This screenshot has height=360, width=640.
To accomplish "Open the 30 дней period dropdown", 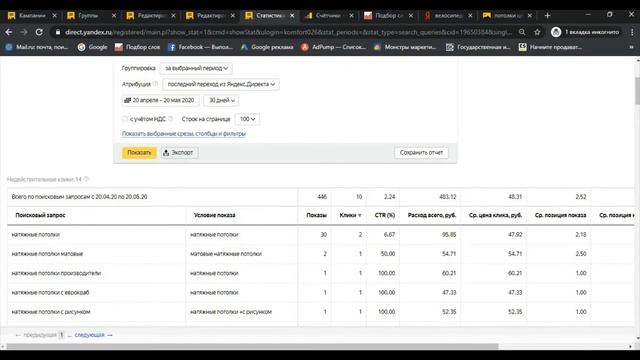I will point(222,100).
